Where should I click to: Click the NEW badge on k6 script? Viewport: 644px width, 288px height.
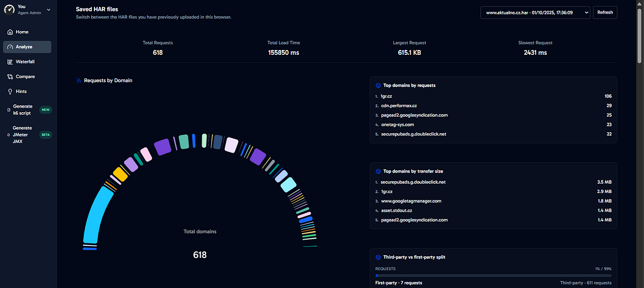pos(46,110)
